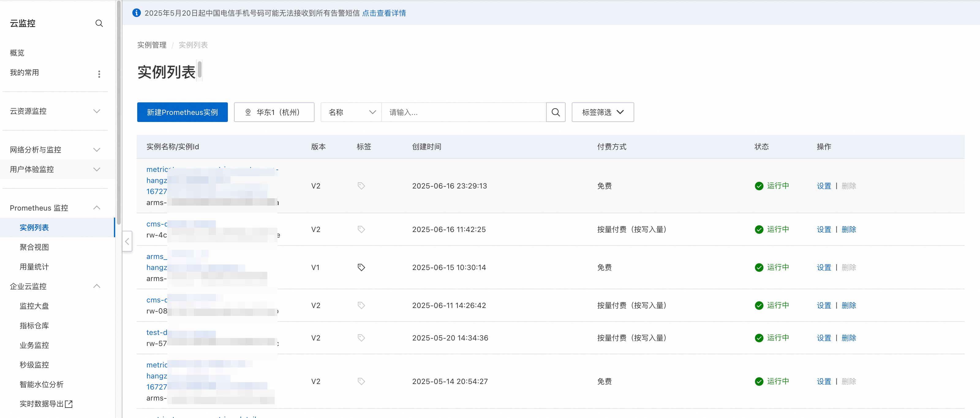The height and width of the screenshot is (418, 980).
Task: Go to 聚合视图 in the sidebar
Action: pos(34,247)
